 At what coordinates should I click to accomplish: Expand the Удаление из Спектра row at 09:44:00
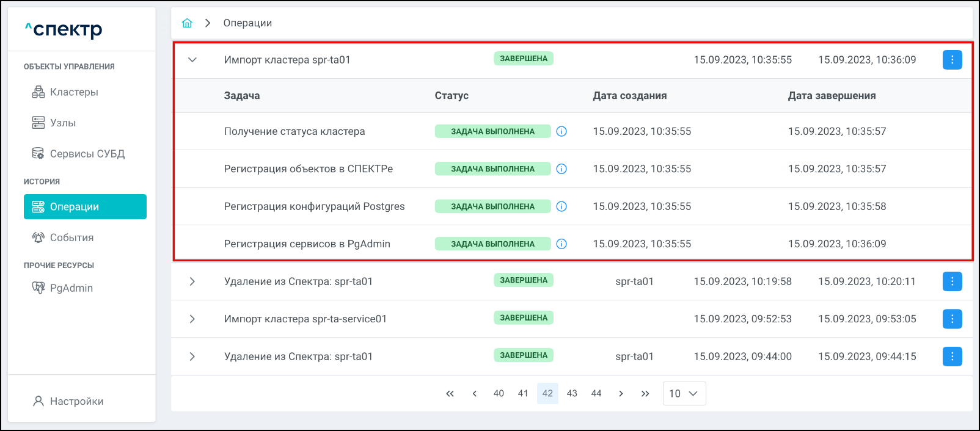point(192,357)
